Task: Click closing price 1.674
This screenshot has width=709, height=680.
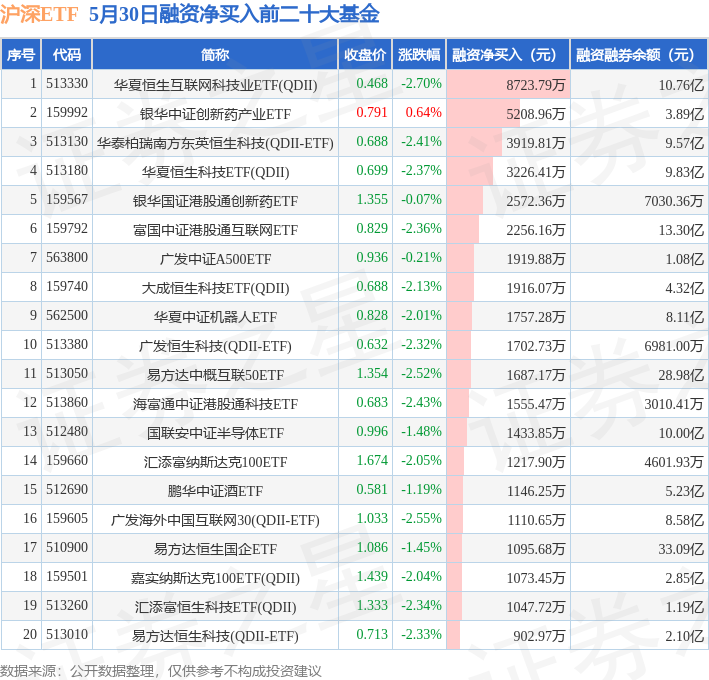Action: click(372, 460)
